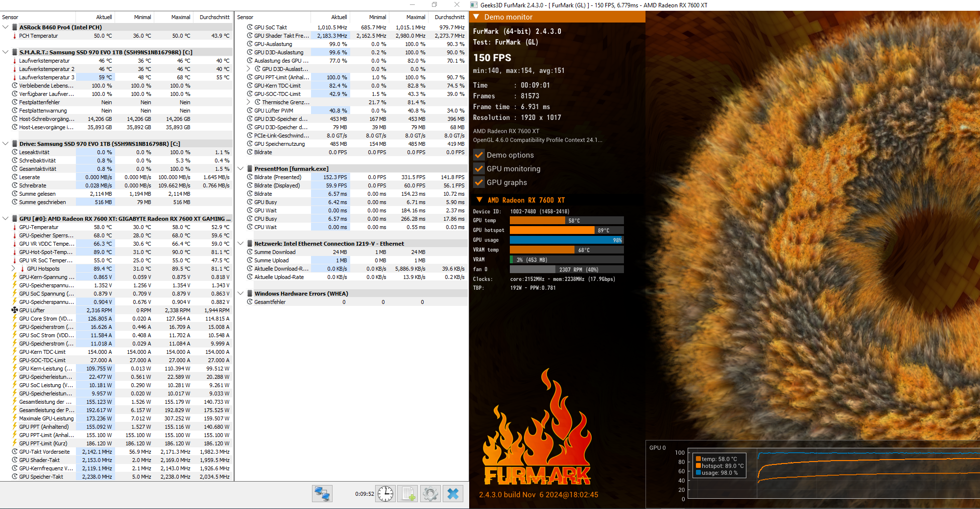Open HWiNFO sensor settings gear icon
The height and width of the screenshot is (509, 980).
click(x=430, y=494)
